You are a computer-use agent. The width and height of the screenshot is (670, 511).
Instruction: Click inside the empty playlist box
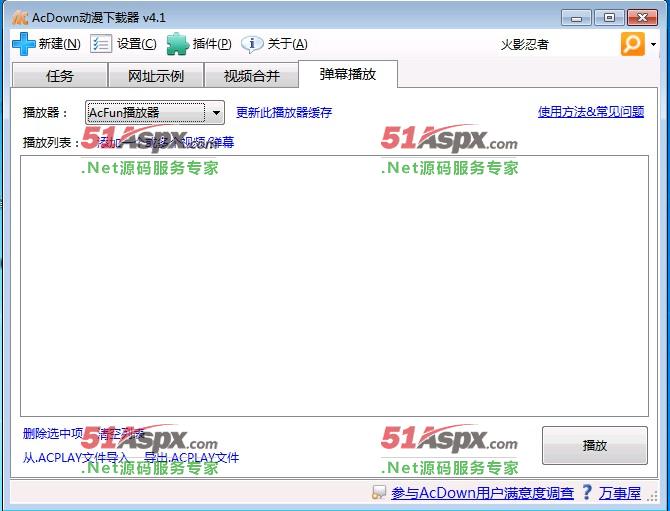pyautogui.click(x=334, y=286)
